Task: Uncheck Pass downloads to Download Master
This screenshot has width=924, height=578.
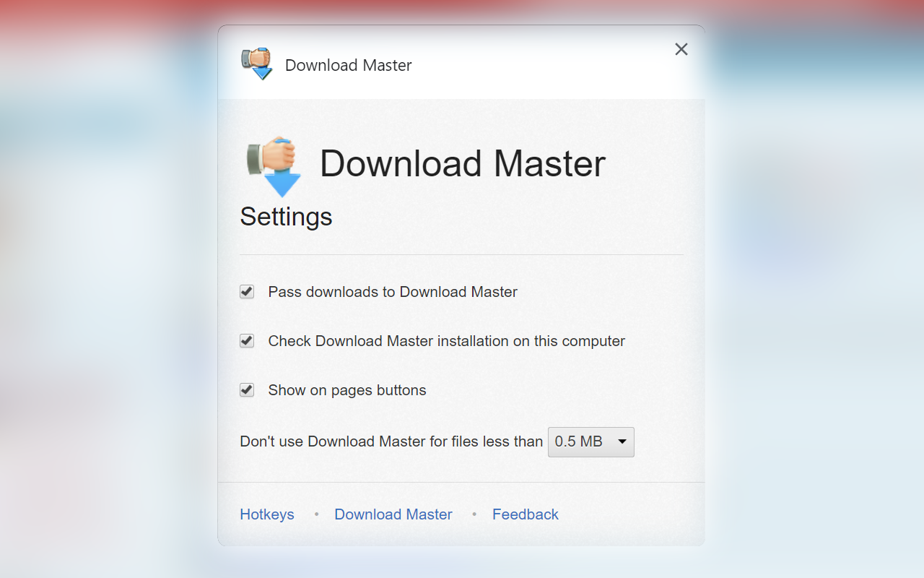Action: click(247, 292)
